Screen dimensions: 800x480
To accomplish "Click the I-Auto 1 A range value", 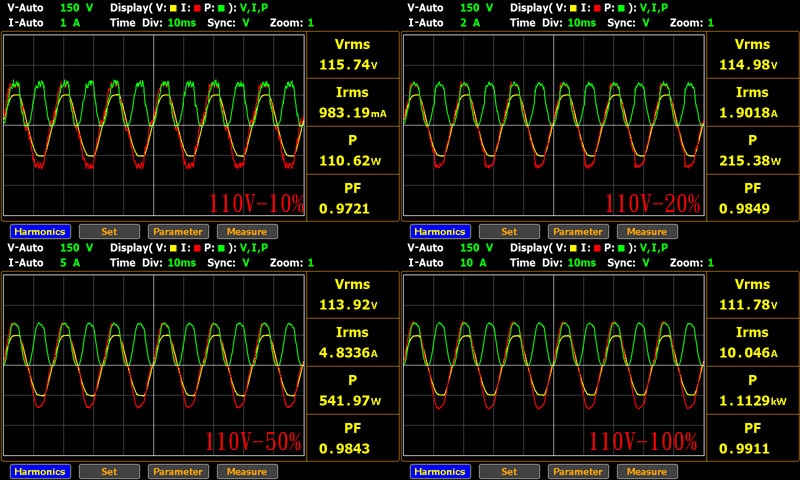I will [70, 23].
